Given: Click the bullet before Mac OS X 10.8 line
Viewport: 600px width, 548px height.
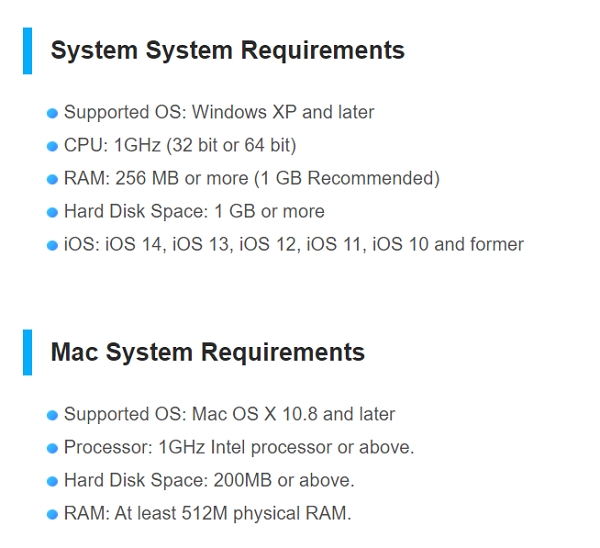Looking at the screenshot, I should tap(52, 415).
